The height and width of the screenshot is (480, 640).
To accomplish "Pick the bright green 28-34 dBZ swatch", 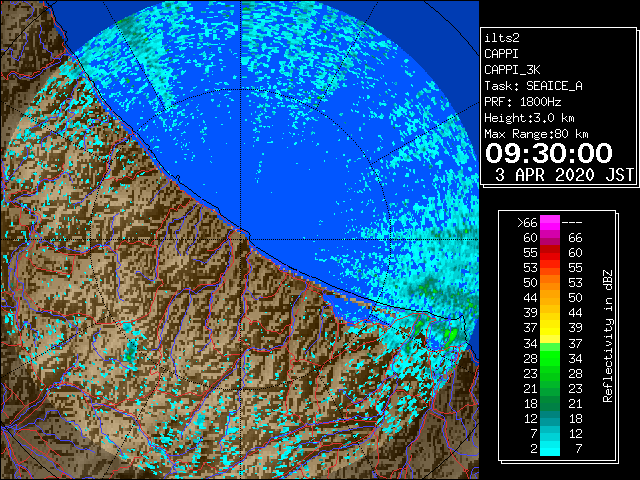I will [x=550, y=358].
